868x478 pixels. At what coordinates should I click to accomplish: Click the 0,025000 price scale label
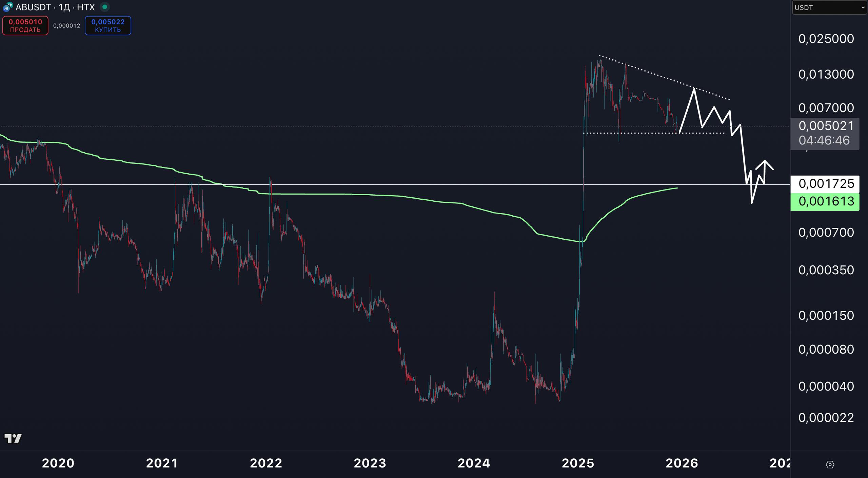click(826, 39)
